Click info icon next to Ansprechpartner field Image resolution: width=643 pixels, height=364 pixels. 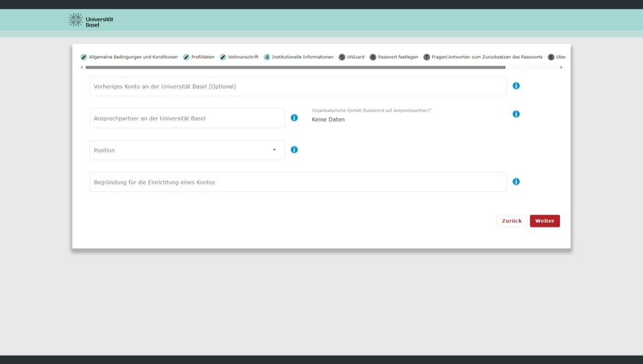[x=294, y=118]
